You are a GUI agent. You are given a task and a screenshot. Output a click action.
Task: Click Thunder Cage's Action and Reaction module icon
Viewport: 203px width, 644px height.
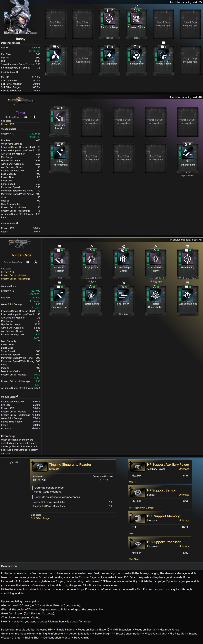coord(60,259)
